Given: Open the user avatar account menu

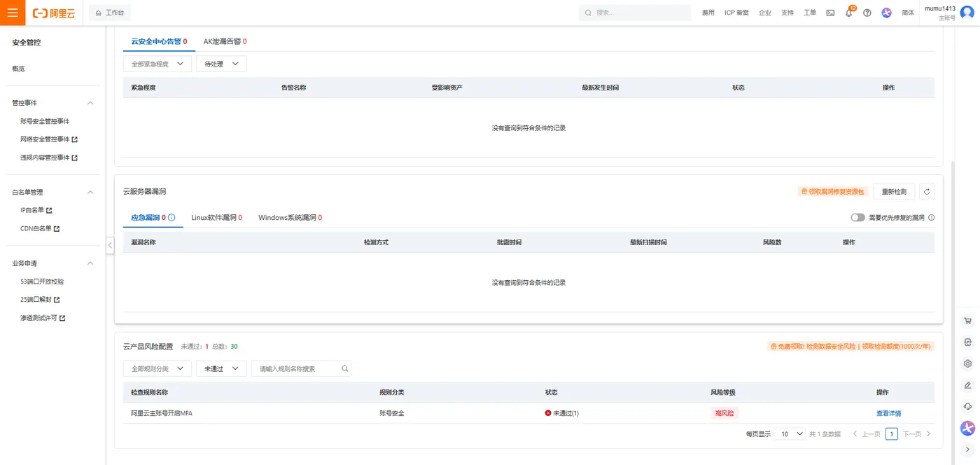Looking at the screenshot, I should click(967, 13).
